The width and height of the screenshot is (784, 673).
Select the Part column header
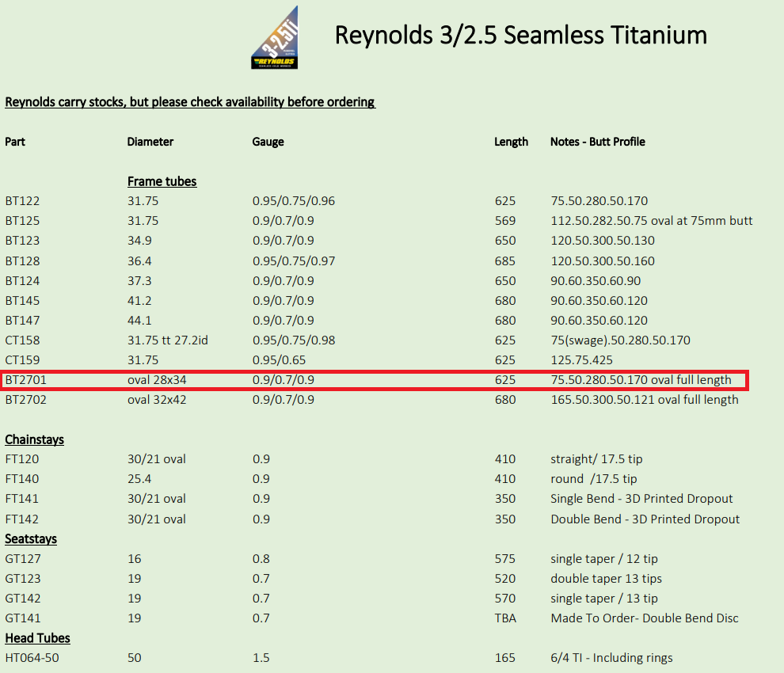pyautogui.click(x=15, y=142)
